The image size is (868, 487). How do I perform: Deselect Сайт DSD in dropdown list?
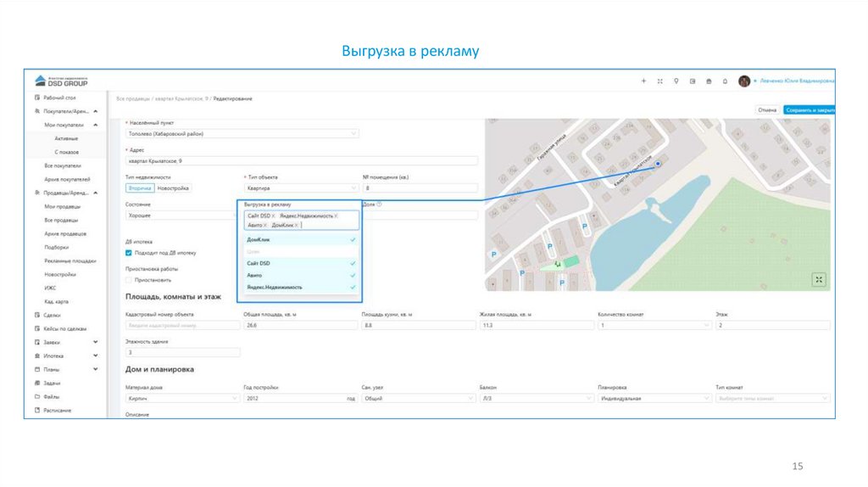point(299,263)
